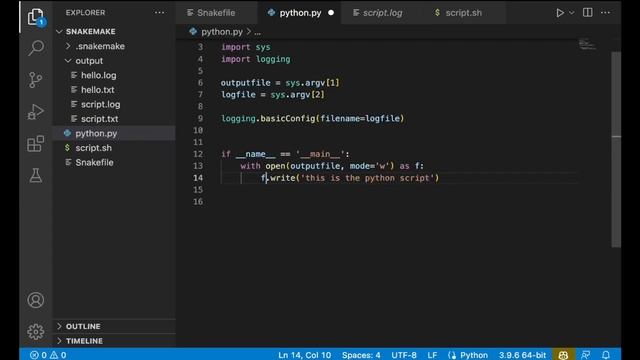
Task: Open the notifications bell
Action: coord(606,355)
